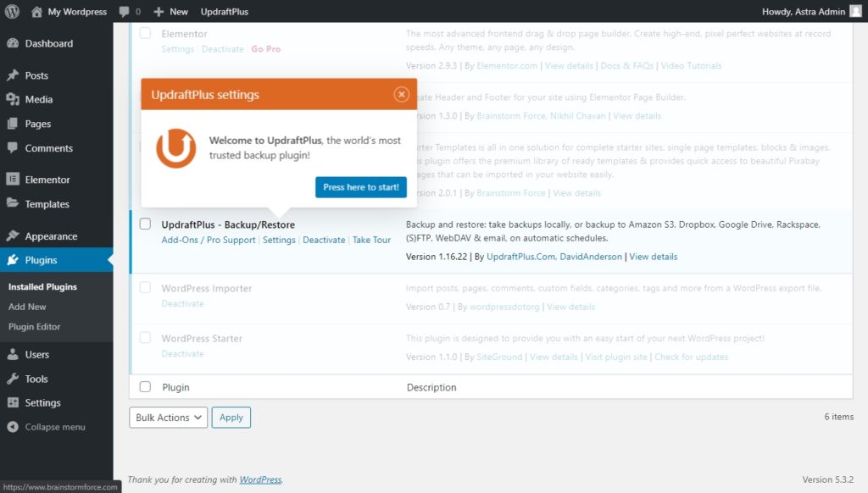This screenshot has height=493, width=868.
Task: Toggle the select-all Plugin checkbox in footer row
Action: pyautogui.click(x=145, y=387)
